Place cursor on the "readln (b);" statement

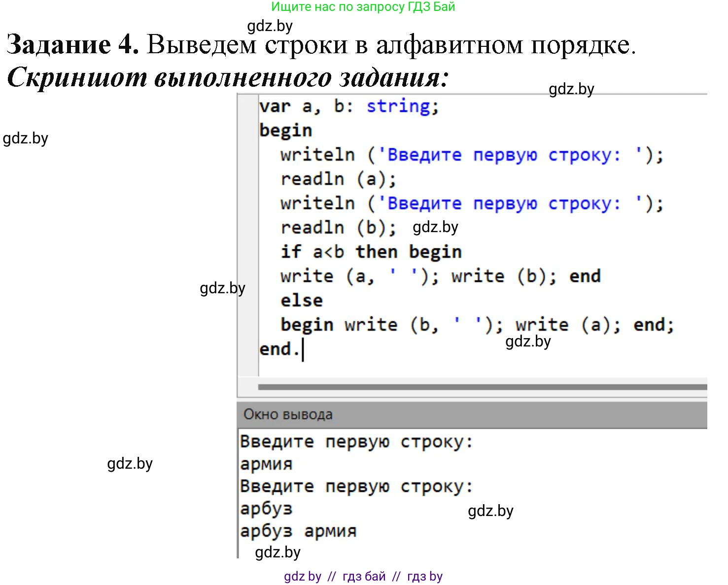click(338, 228)
